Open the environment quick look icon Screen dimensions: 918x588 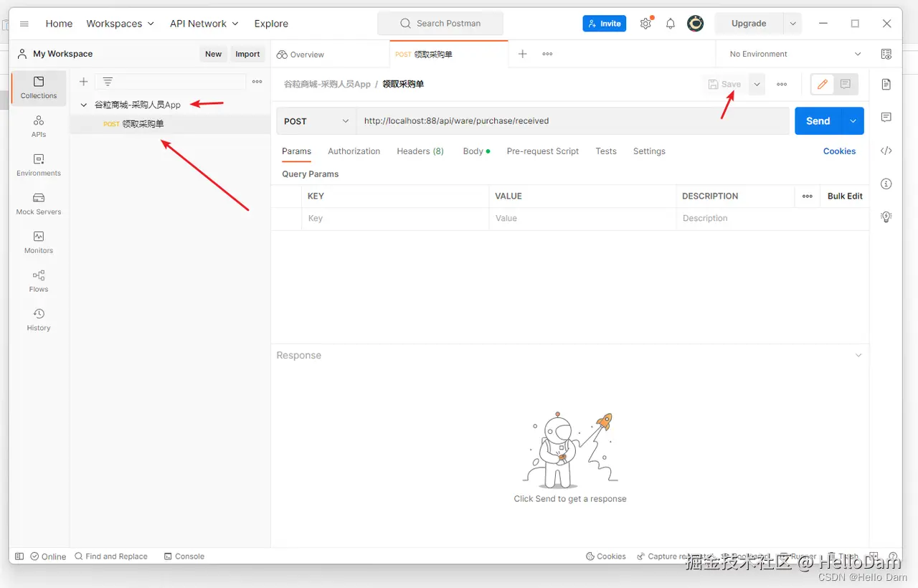[886, 54]
